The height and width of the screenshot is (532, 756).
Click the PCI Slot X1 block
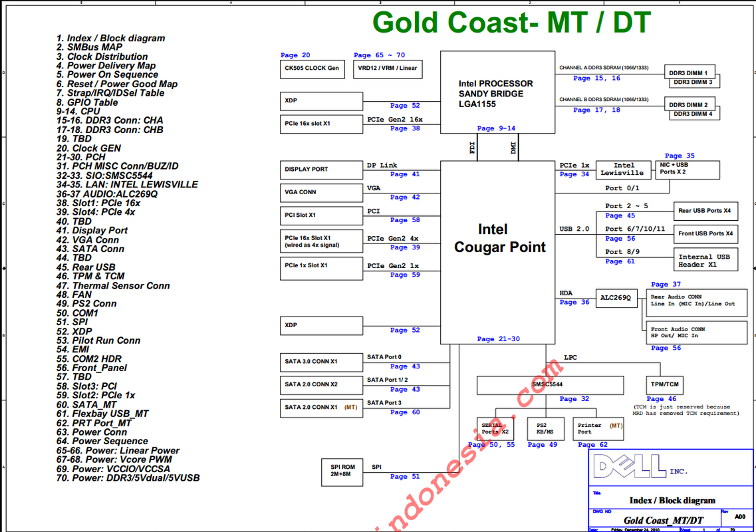[321, 215]
